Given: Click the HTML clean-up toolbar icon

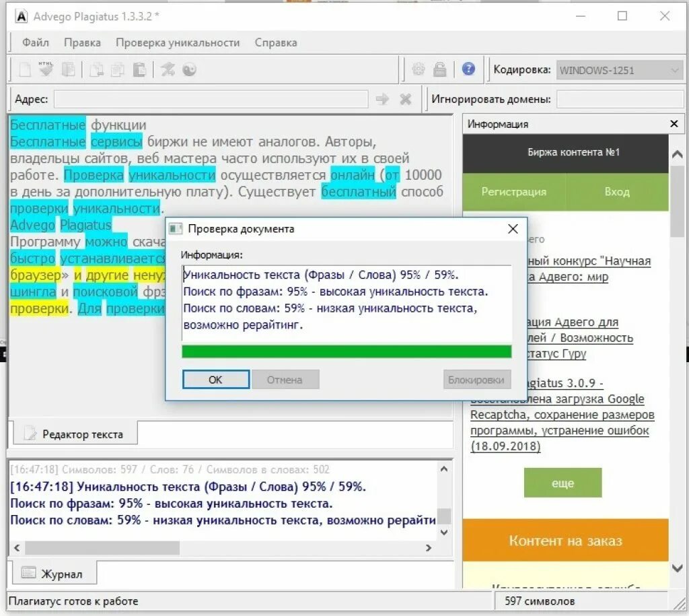Looking at the screenshot, I should coord(46,69).
